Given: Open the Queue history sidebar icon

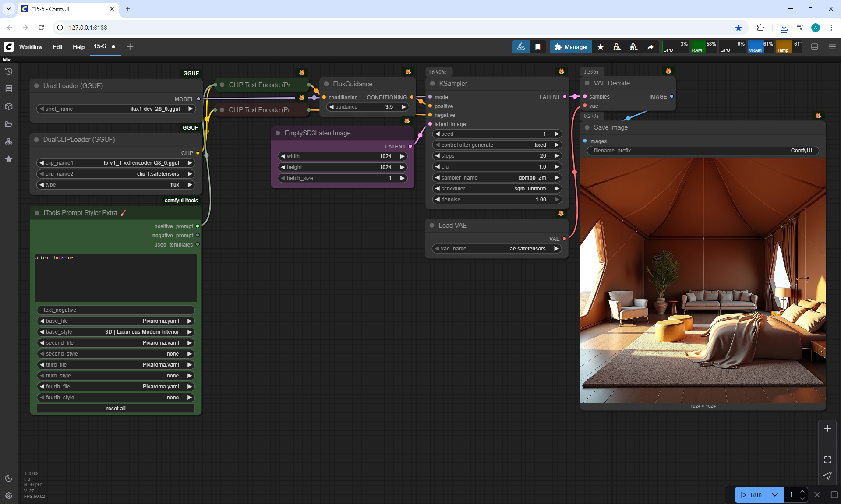Looking at the screenshot, I should 9,71.
